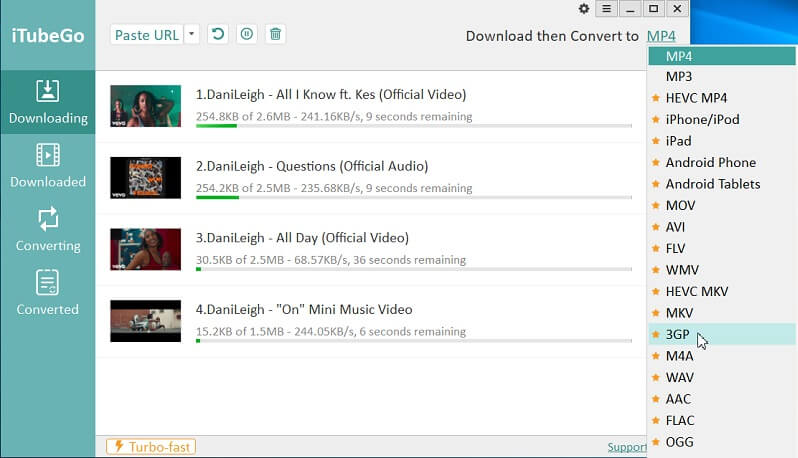Select MP3 in format list

tap(722, 76)
